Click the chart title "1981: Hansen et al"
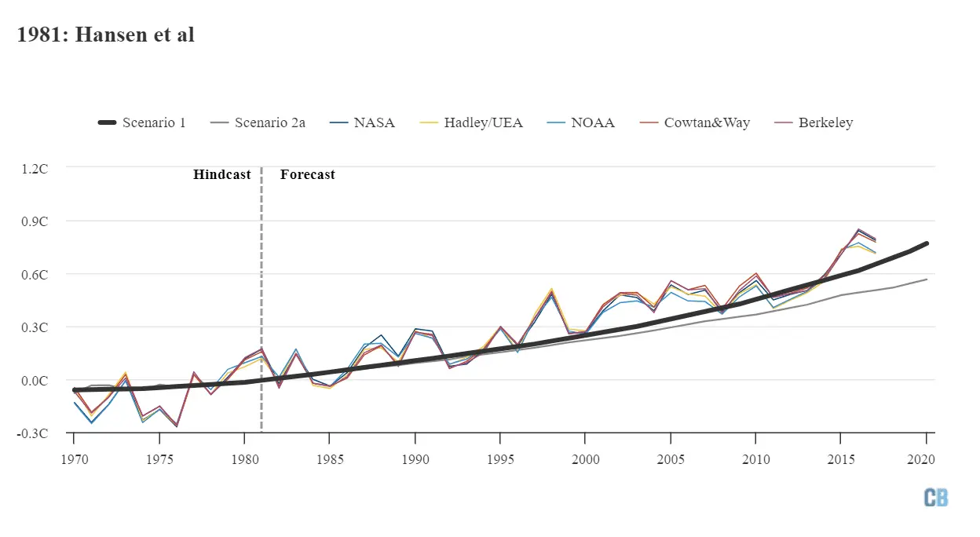 click(106, 35)
